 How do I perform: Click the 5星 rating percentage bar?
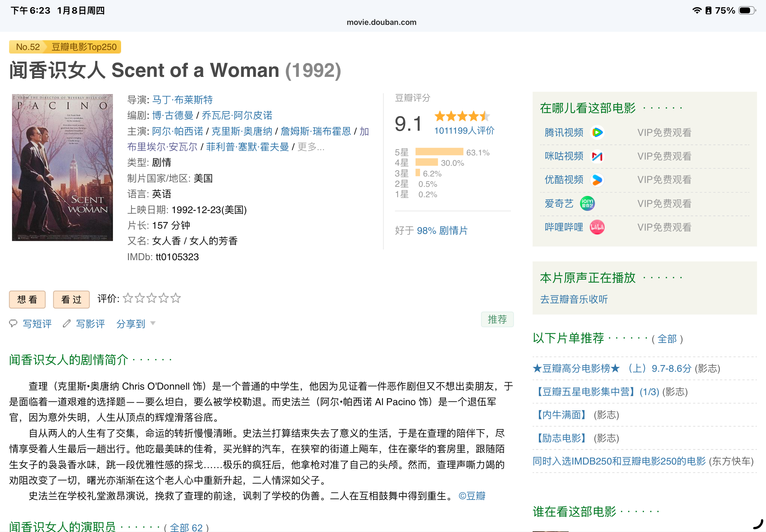pyautogui.click(x=439, y=152)
